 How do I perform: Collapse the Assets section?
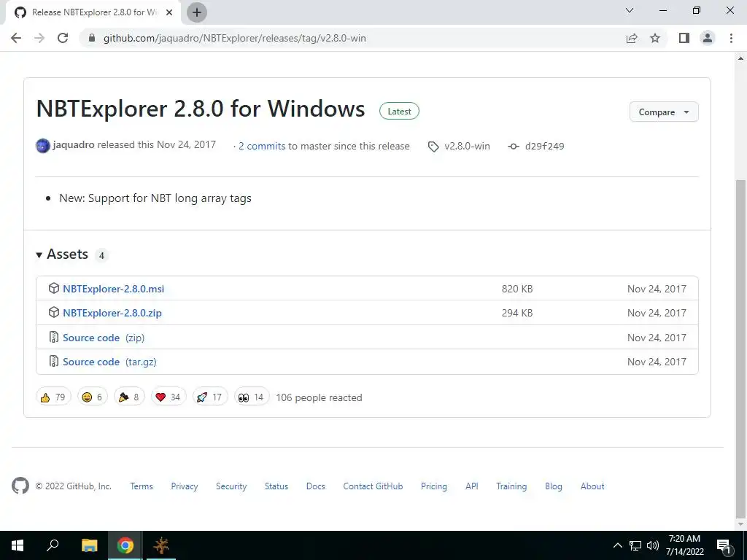[63, 254]
